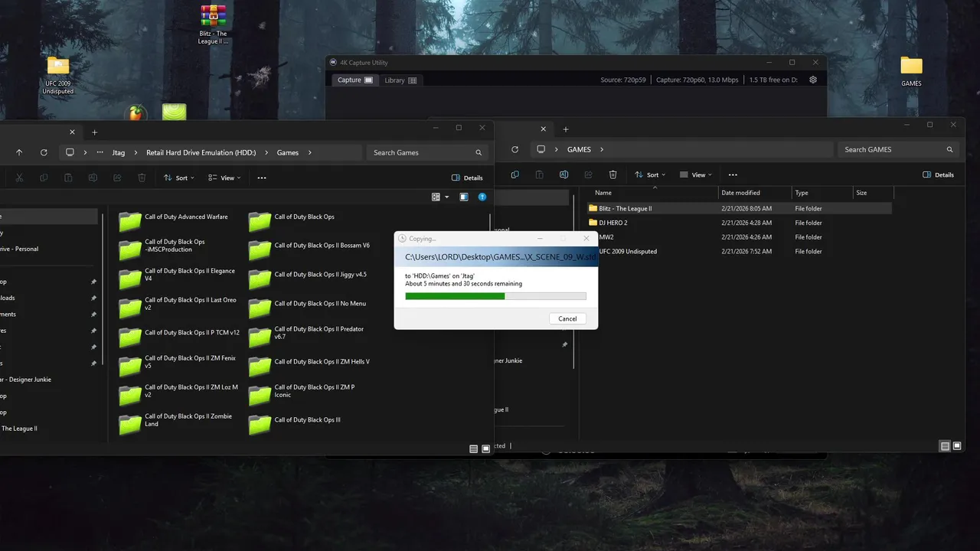This screenshot has height=551, width=980.
Task: Refresh the desktop GAMES folder window
Action: [514, 149]
